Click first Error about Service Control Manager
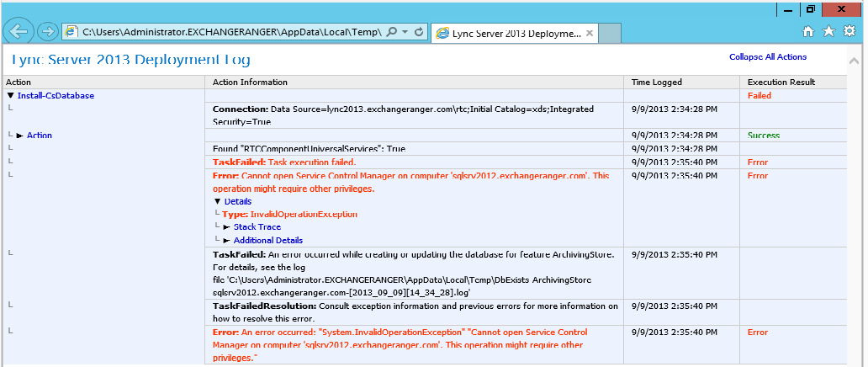The image size is (868, 367). pos(410,183)
